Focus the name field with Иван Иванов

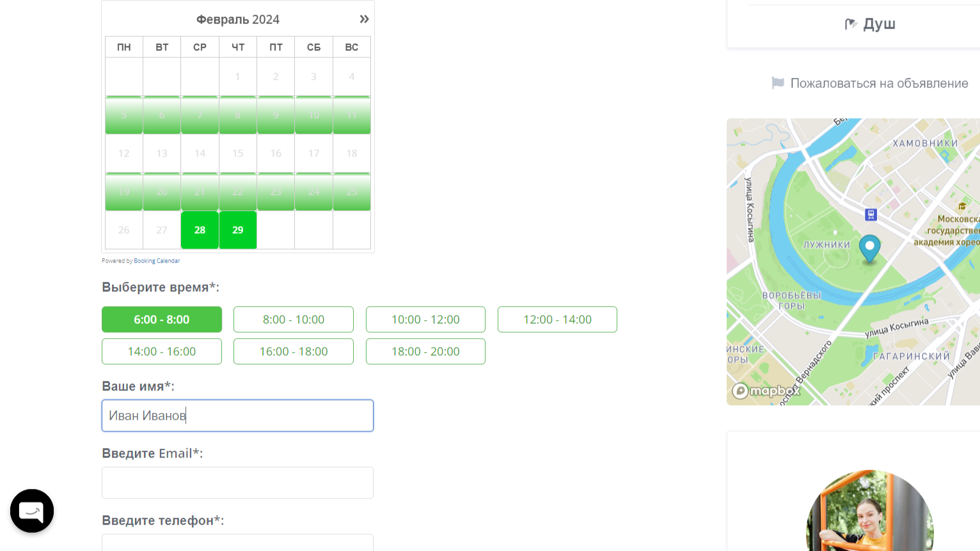click(x=237, y=415)
